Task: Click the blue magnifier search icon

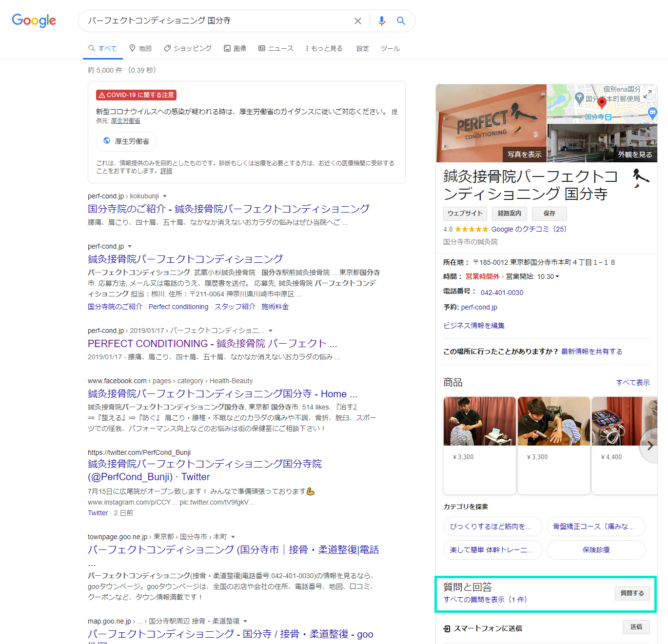Action: tap(401, 21)
